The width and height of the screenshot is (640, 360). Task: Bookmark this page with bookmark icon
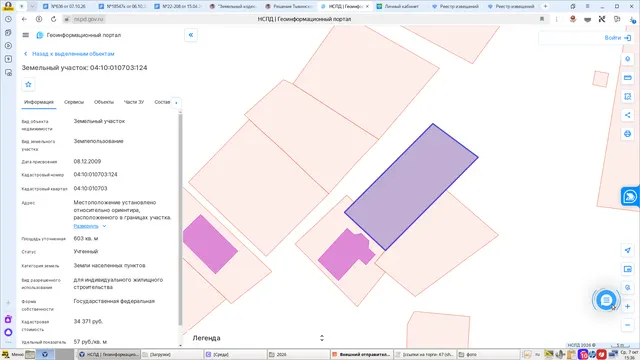(542, 19)
